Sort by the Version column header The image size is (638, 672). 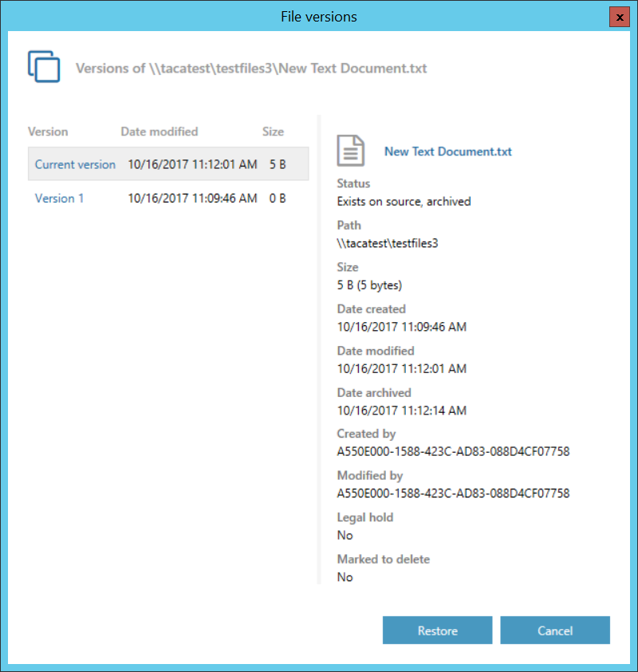(48, 132)
